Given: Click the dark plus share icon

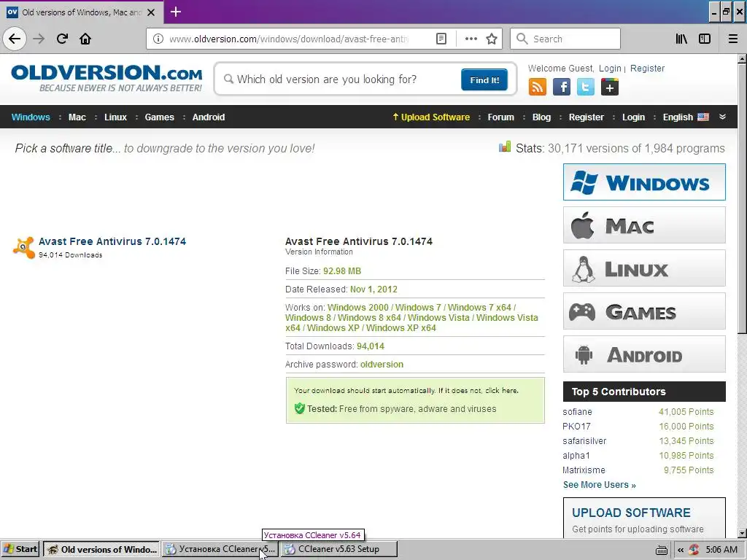Looking at the screenshot, I should tap(610, 87).
